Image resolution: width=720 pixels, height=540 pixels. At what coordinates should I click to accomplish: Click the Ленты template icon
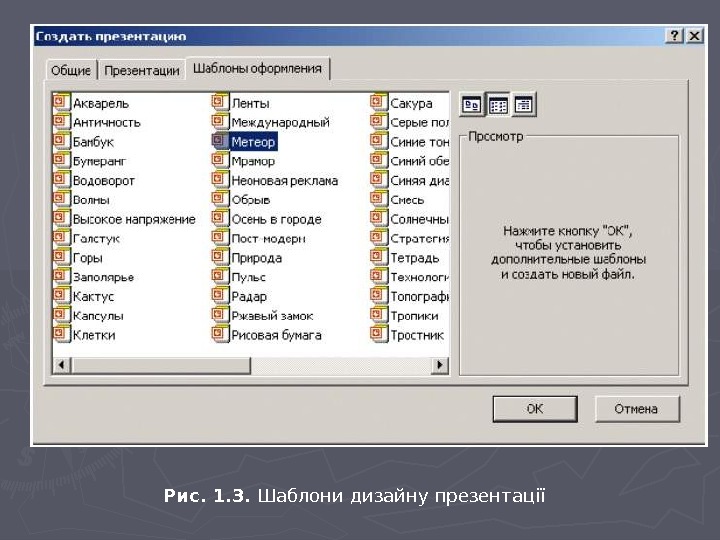click(220, 102)
